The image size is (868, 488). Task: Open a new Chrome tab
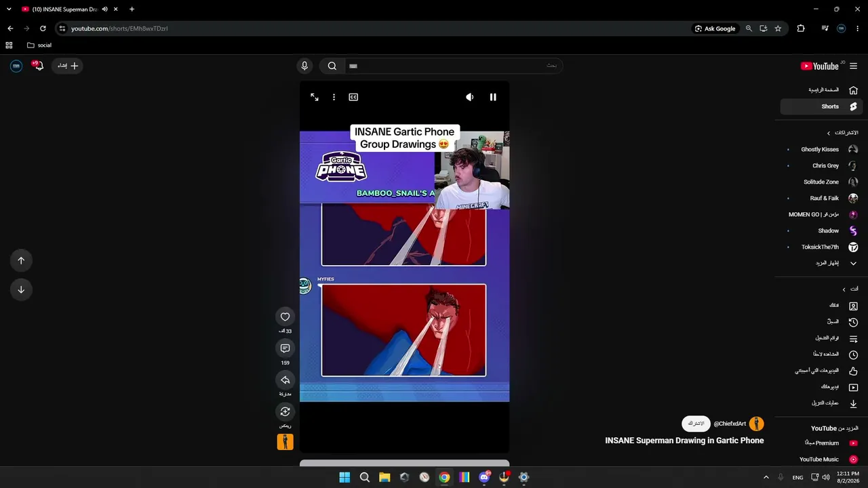(132, 9)
